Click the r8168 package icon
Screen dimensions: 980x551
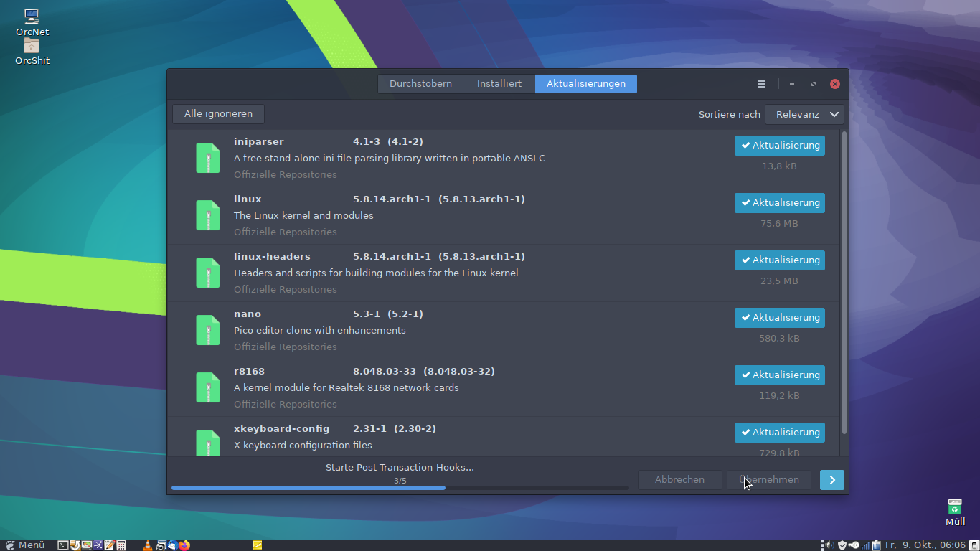pyautogui.click(x=208, y=387)
